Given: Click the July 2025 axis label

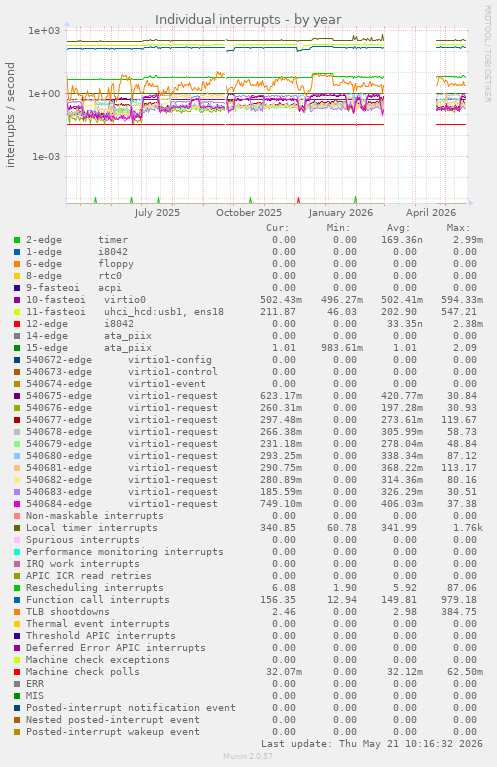Looking at the screenshot, I should pyautogui.click(x=157, y=213).
